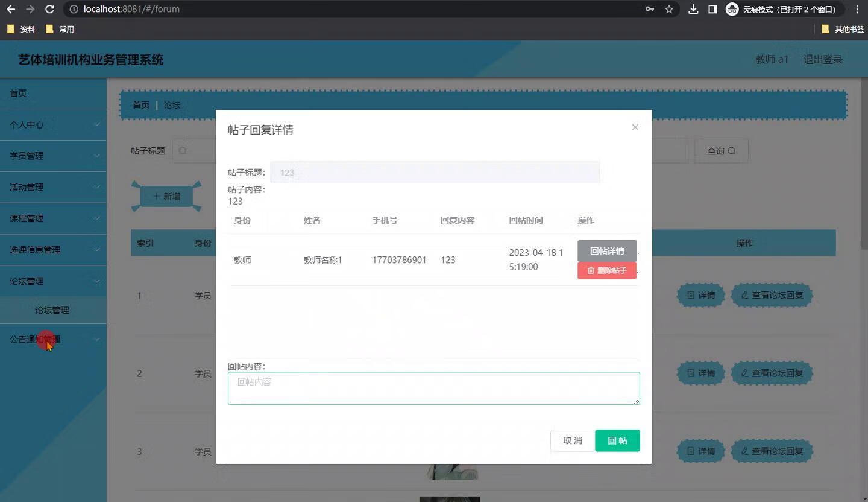
Task: Submit the reply with 回帖 button
Action: (617, 440)
